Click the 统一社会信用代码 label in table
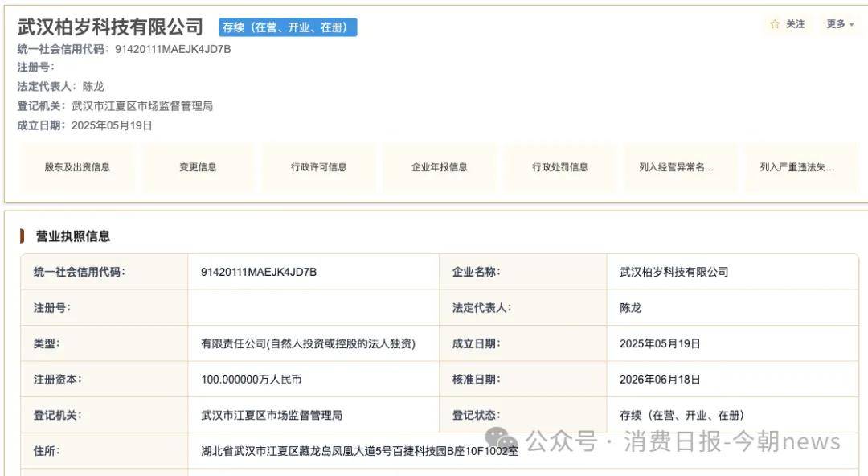Screen dimensions: 868x476 tap(79, 272)
